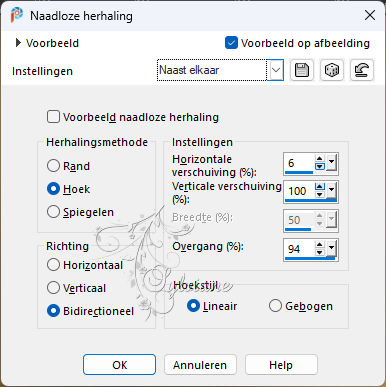Select the Horizontaal direction option
The width and height of the screenshot is (386, 387).
[53, 265]
